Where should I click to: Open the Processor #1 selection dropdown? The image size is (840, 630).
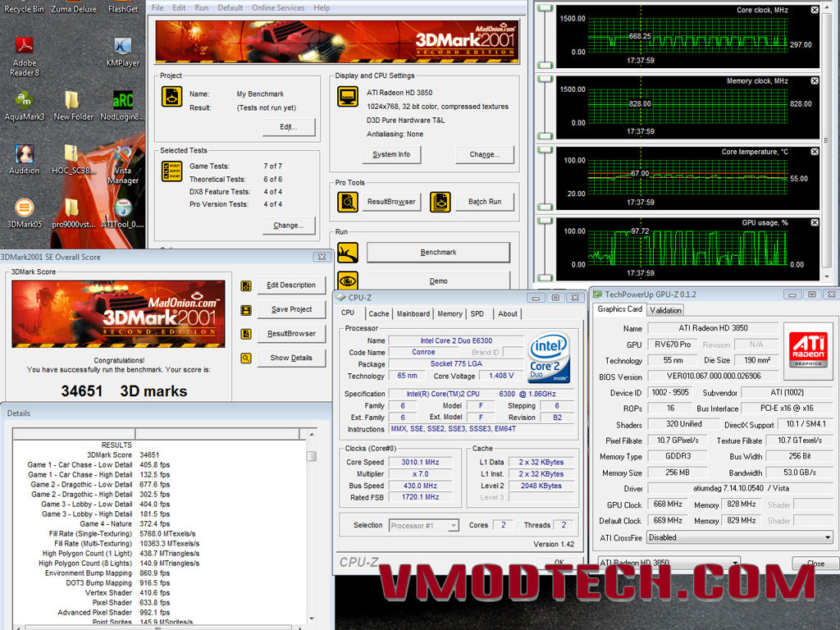(423, 526)
